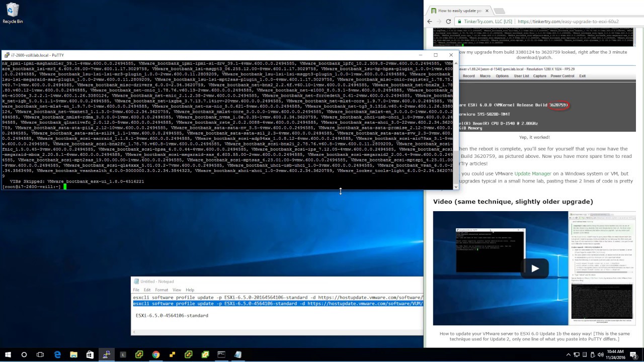This screenshot has height=362, width=644.
Task: Click the 'Video (same technique, slightly older upgrade)' heading
Action: pos(513,202)
